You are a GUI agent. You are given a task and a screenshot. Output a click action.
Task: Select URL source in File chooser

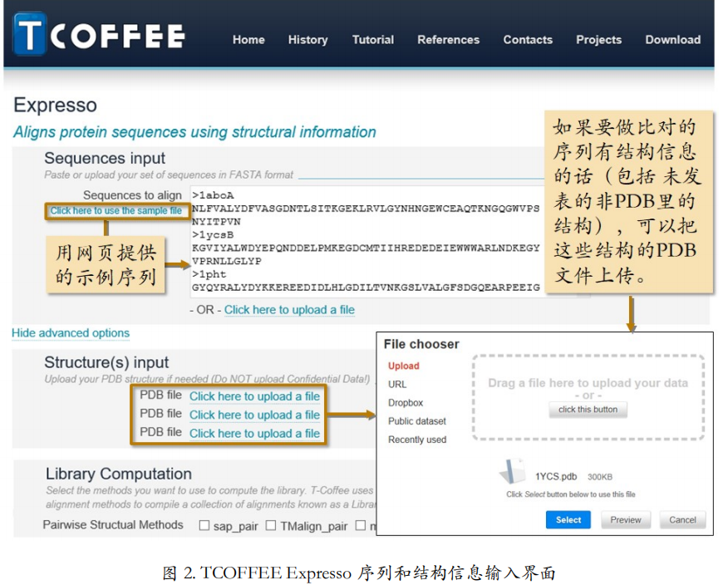397,385
